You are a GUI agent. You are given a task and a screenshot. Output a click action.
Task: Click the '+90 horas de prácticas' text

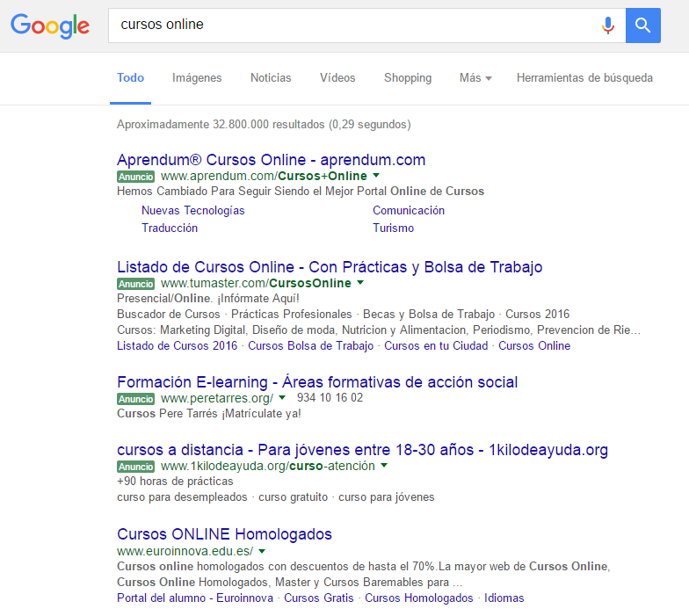pos(175,482)
